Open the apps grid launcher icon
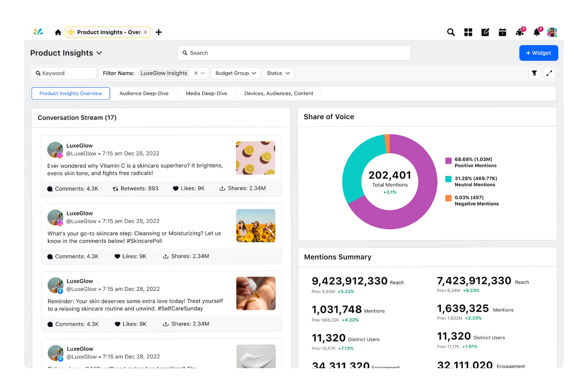This screenshot has width=588, height=392. click(468, 32)
